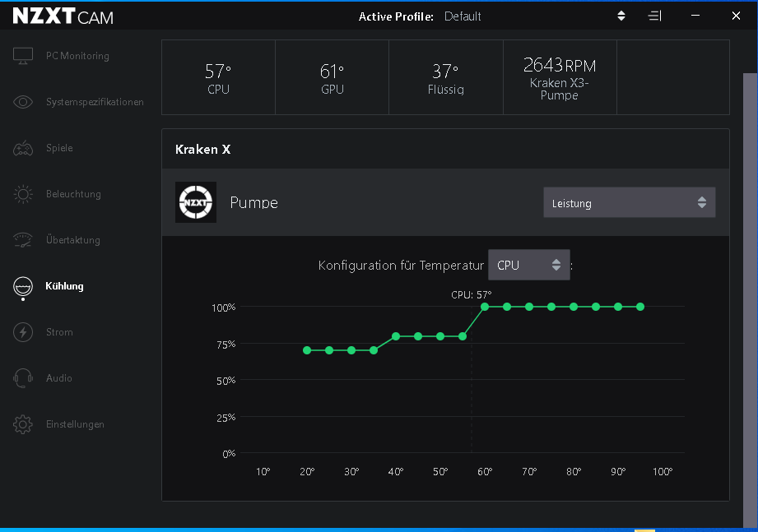Screen dimensions: 758x532
Task: Click the Spiele gamepad icon
Action: (23, 148)
